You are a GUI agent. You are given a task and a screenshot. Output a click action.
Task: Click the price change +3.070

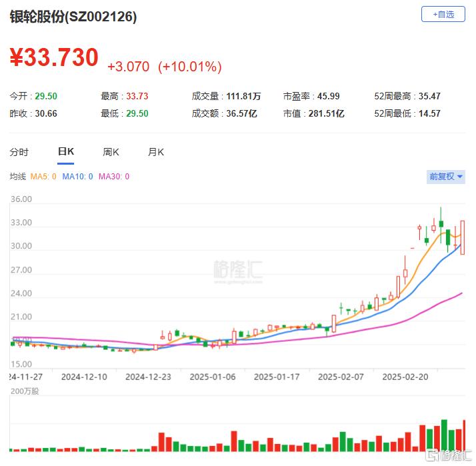click(x=129, y=67)
